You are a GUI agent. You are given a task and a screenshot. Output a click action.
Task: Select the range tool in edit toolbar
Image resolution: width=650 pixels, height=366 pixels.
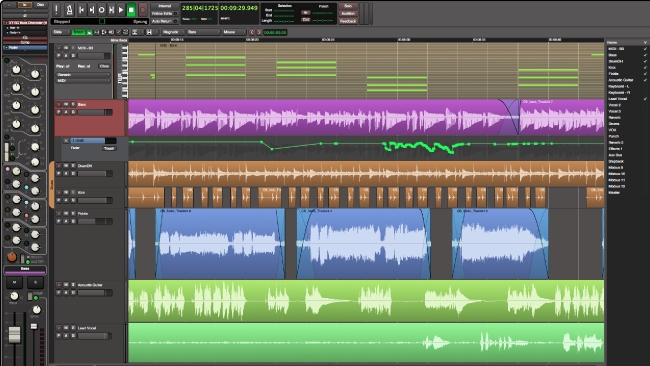pyautogui.click(x=97, y=32)
